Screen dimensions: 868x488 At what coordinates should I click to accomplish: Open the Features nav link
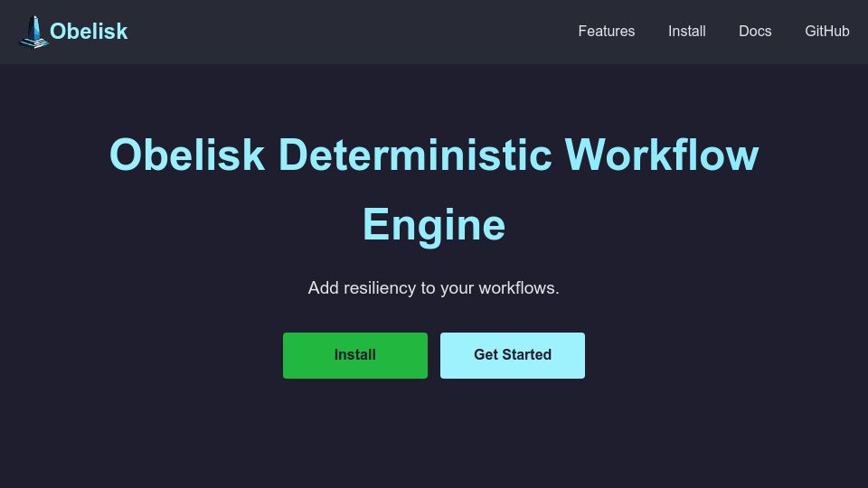pyautogui.click(x=606, y=31)
